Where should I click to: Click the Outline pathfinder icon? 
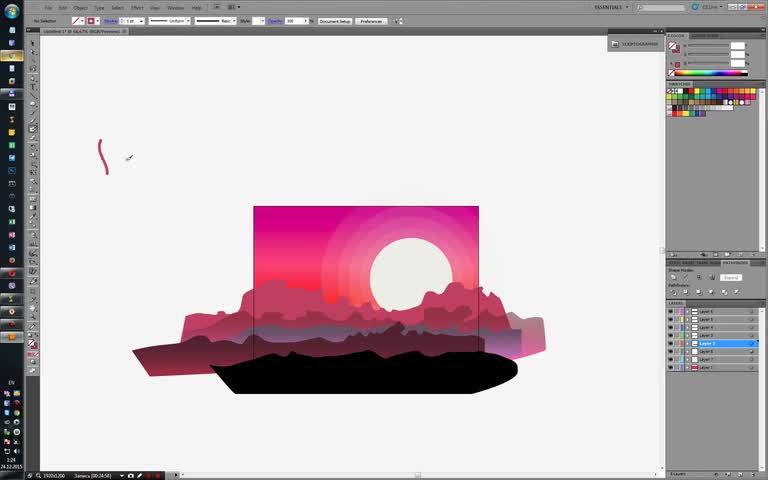point(724,292)
